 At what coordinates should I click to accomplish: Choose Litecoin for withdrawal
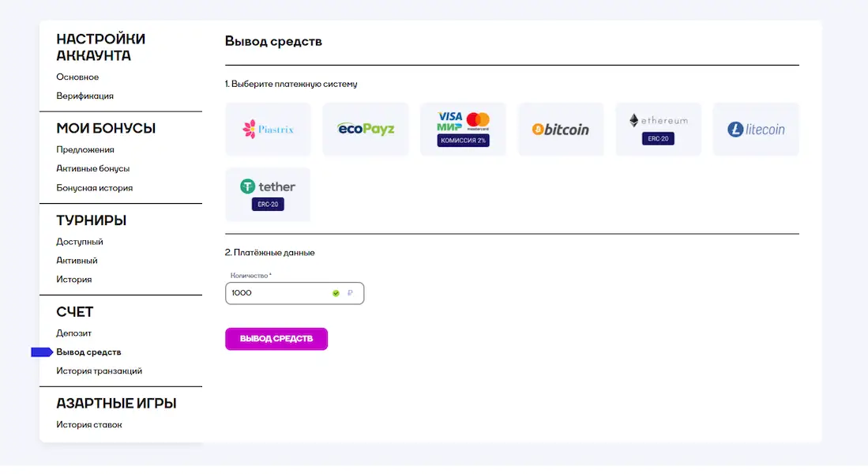click(756, 129)
